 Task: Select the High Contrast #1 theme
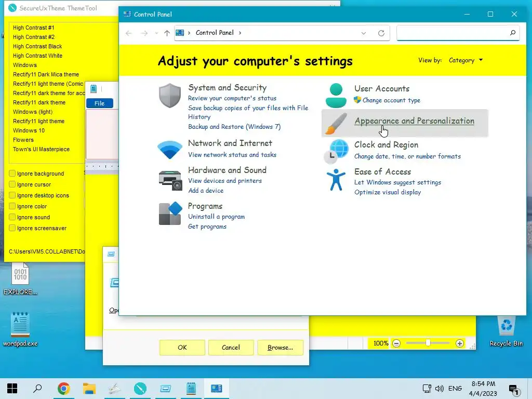point(34,28)
